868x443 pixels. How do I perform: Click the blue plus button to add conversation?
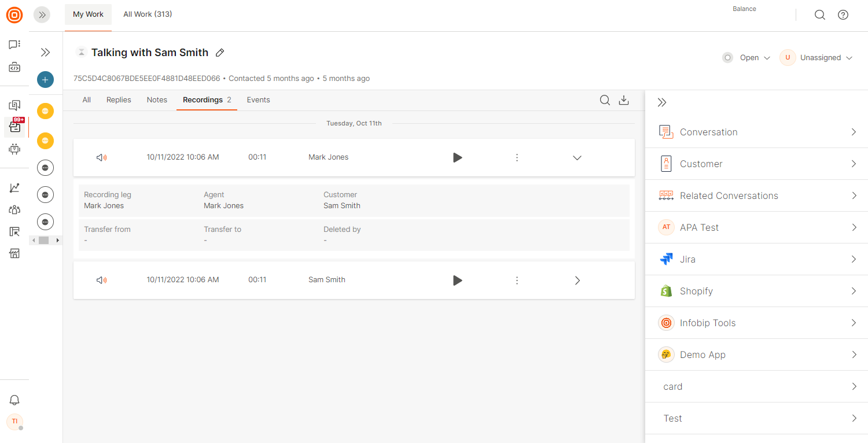pyautogui.click(x=45, y=80)
